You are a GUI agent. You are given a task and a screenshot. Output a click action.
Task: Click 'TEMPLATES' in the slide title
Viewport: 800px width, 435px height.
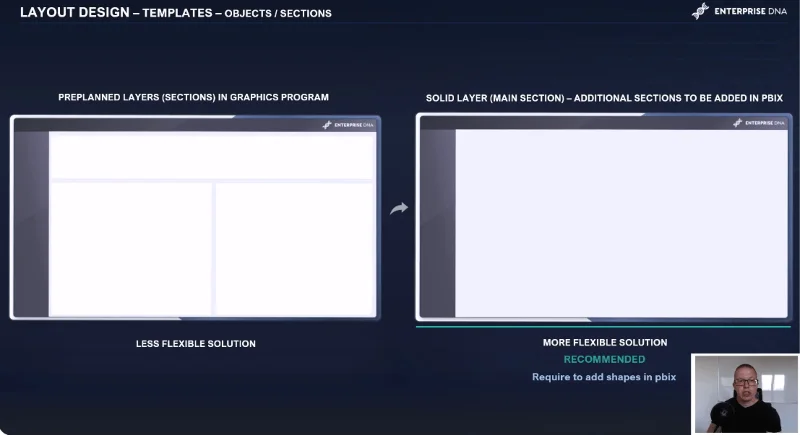coord(177,13)
